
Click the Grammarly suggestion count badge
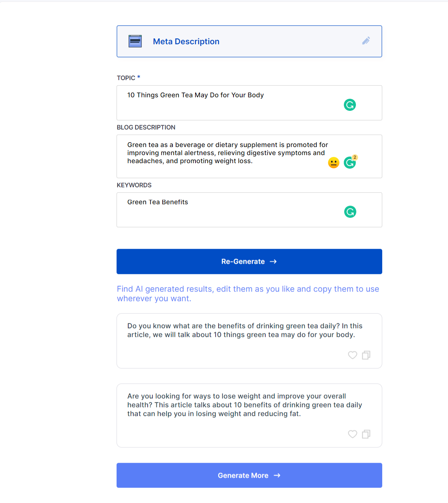tap(355, 157)
